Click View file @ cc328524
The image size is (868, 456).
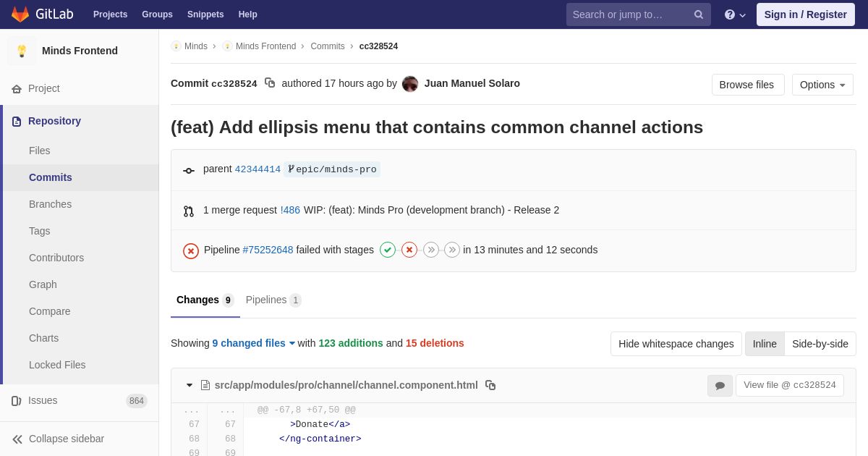[x=790, y=385]
